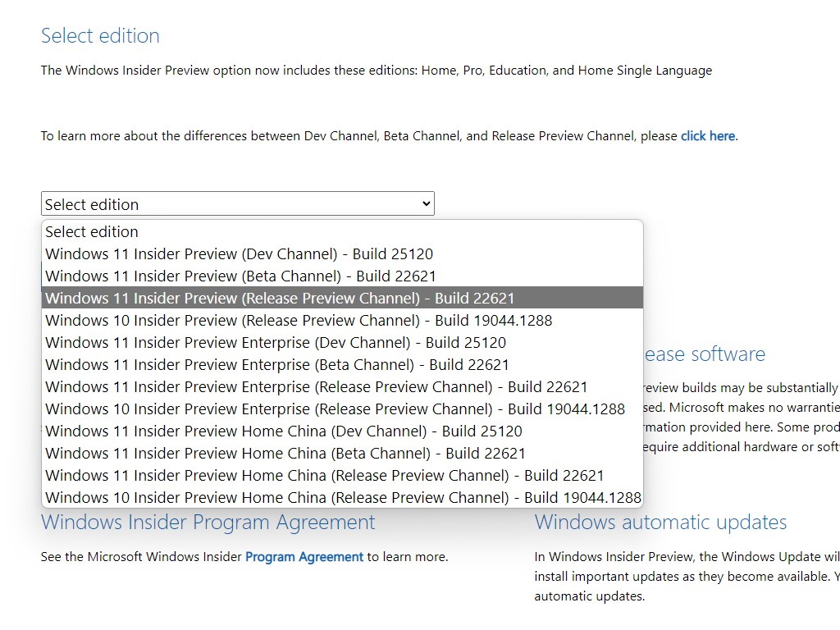Viewport: 840px width, 630px height.
Task: Open the click here channel comparison link
Action: point(706,135)
